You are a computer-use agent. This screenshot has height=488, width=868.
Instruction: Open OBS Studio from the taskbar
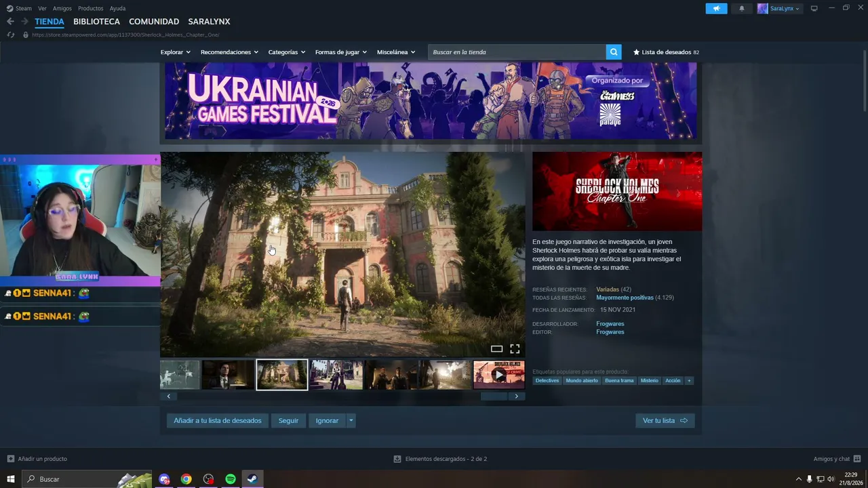[x=208, y=479]
